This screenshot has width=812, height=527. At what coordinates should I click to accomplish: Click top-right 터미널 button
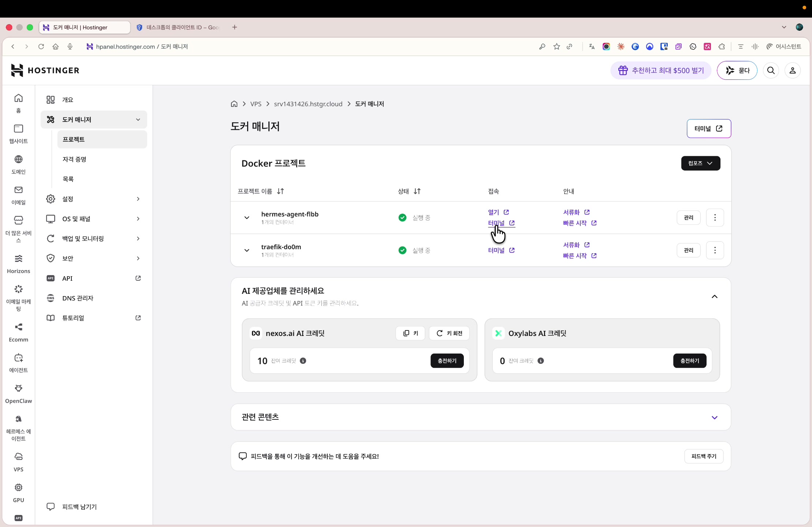[x=709, y=128]
